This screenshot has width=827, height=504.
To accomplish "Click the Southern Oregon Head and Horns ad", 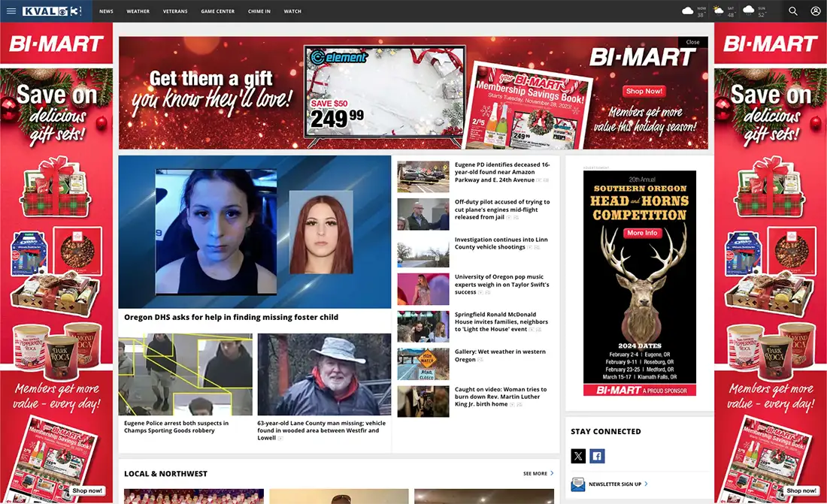I will (639, 283).
